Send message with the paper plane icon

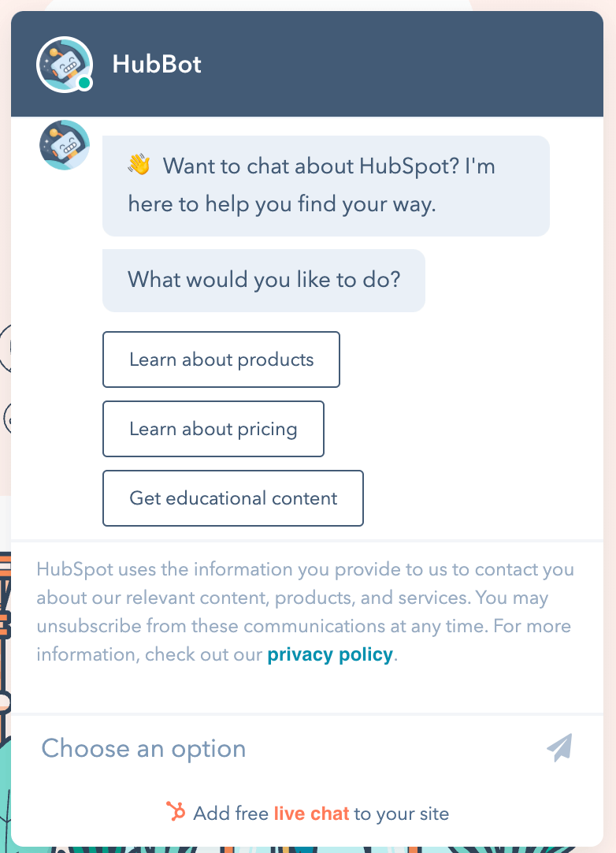pos(560,747)
